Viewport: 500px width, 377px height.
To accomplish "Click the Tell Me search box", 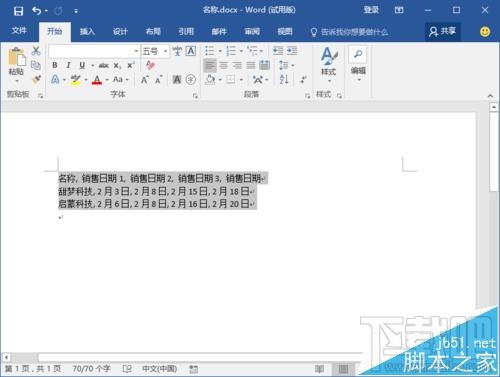I will click(x=349, y=32).
